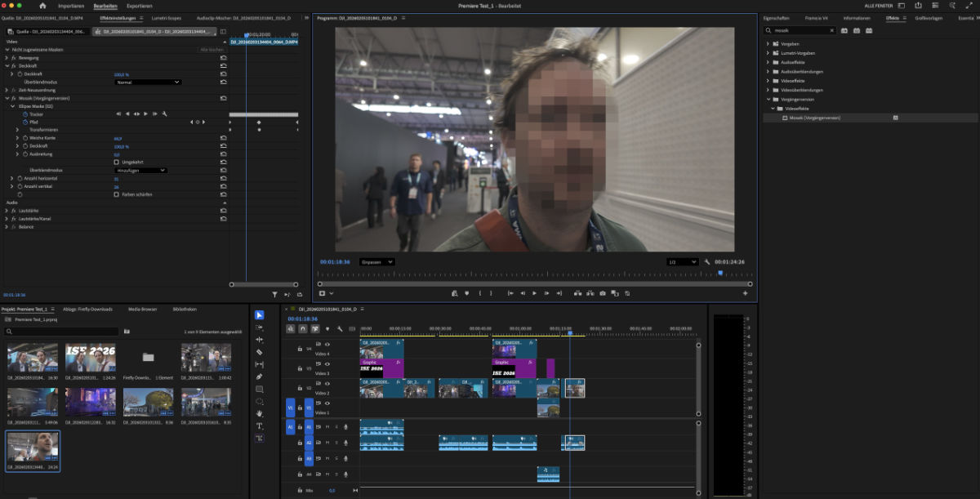Select the Firefly-Downloads bin thumbnail
980x499 pixels.
(x=148, y=358)
